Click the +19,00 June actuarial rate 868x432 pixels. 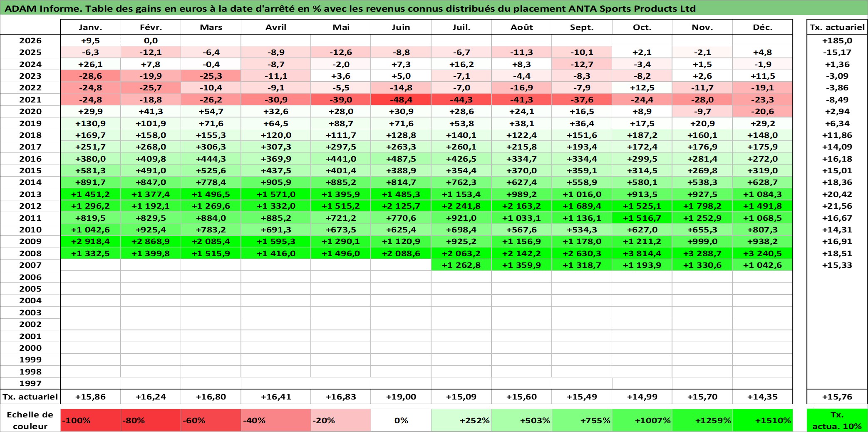coord(401,397)
